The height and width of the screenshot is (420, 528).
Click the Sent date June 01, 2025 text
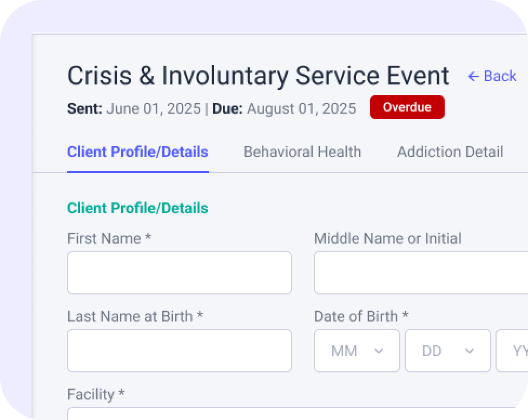point(153,109)
